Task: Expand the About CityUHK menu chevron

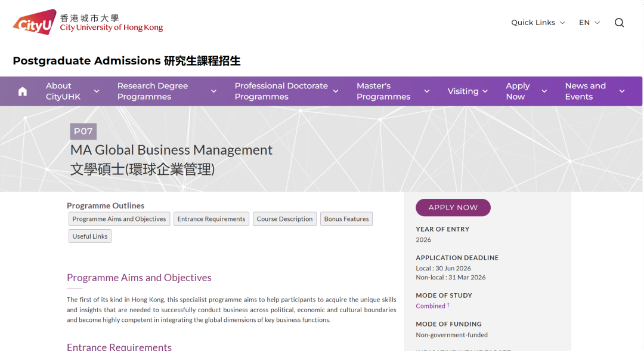Action: [97, 91]
